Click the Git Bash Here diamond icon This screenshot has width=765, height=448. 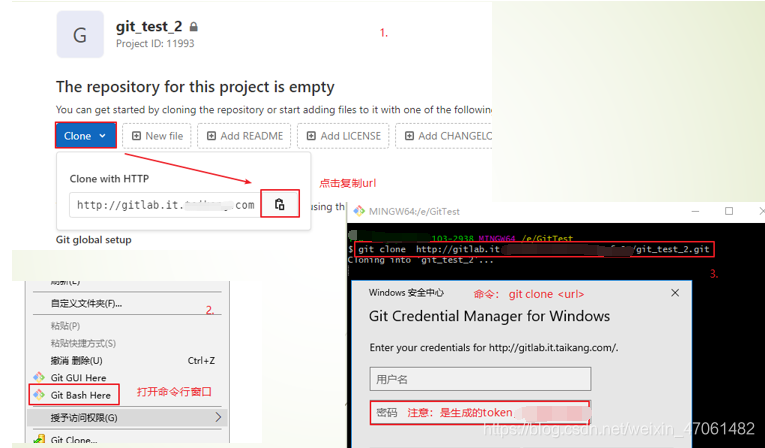point(39,394)
